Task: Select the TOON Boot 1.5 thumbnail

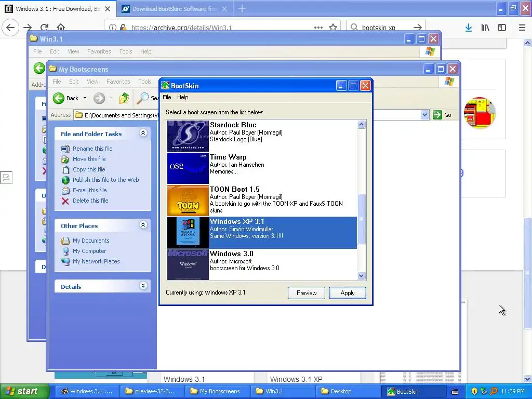Action: point(188,200)
